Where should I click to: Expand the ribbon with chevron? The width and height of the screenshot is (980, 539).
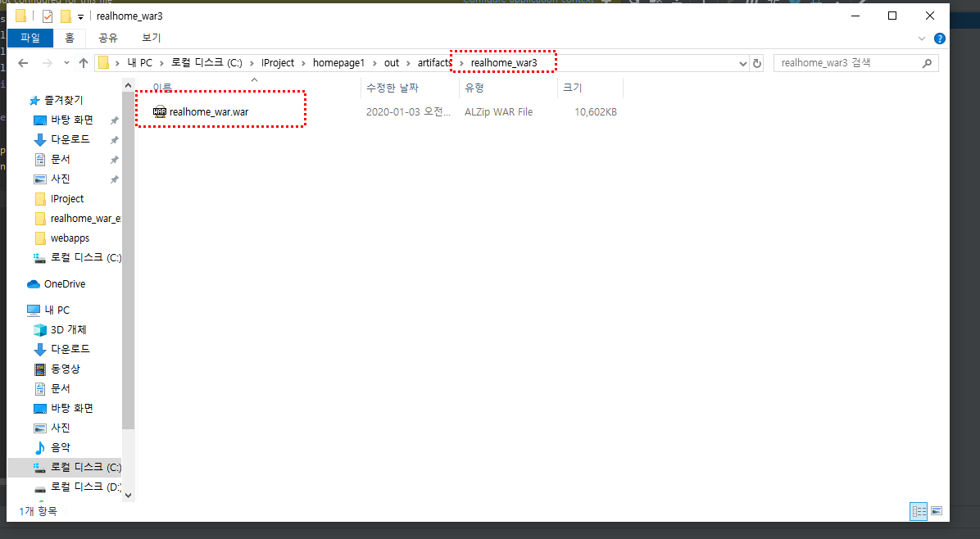click(x=921, y=38)
